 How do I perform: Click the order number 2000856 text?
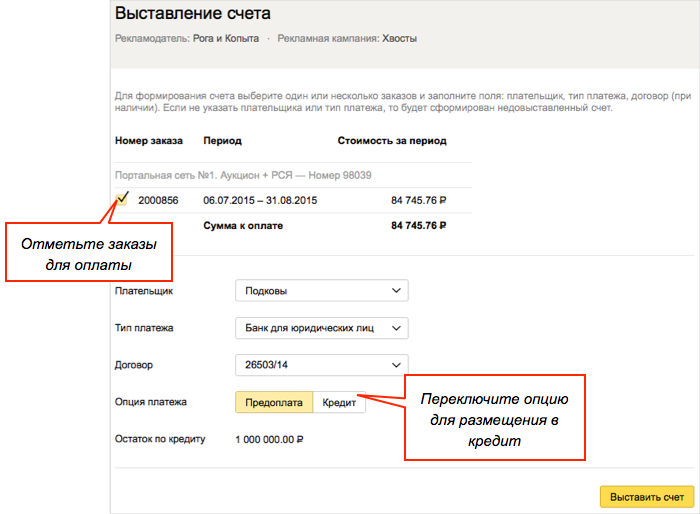(x=158, y=200)
